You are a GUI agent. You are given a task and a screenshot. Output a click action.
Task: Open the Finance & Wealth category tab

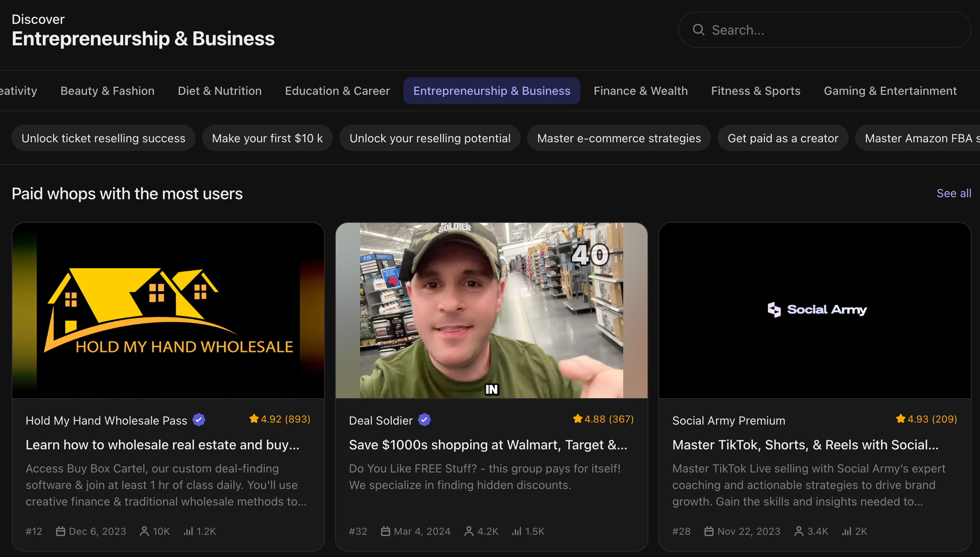(x=640, y=91)
